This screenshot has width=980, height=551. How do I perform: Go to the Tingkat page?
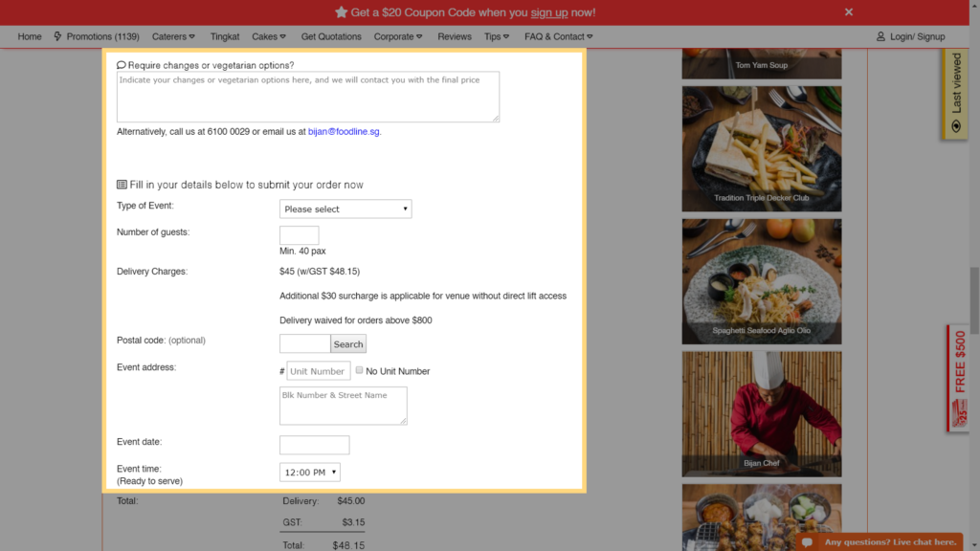pyautogui.click(x=225, y=36)
